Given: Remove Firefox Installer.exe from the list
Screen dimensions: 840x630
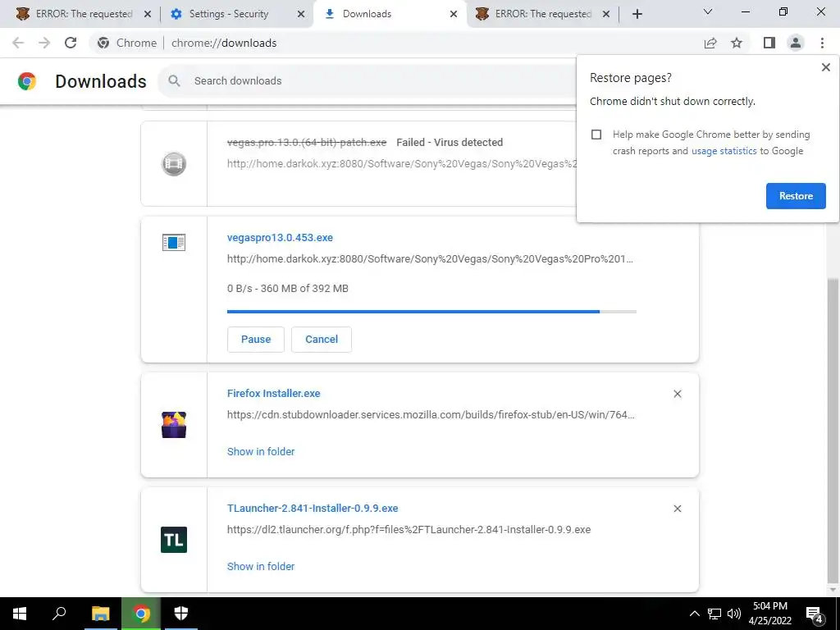Looking at the screenshot, I should [x=677, y=394].
